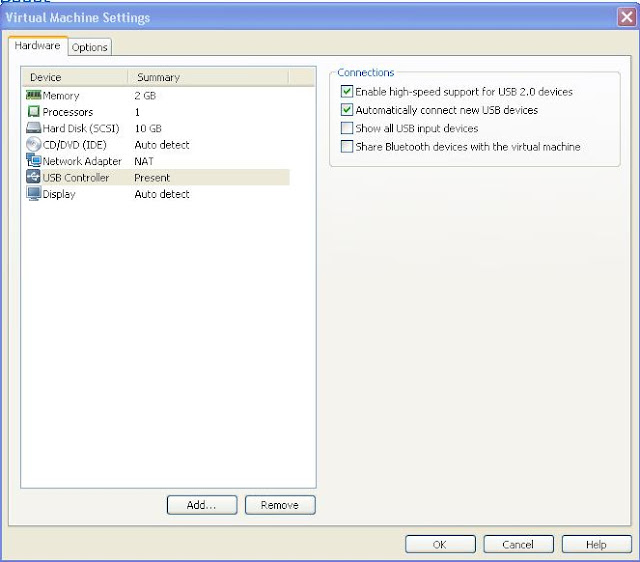Select the Processors row label
The width and height of the screenshot is (640, 562).
pos(68,112)
